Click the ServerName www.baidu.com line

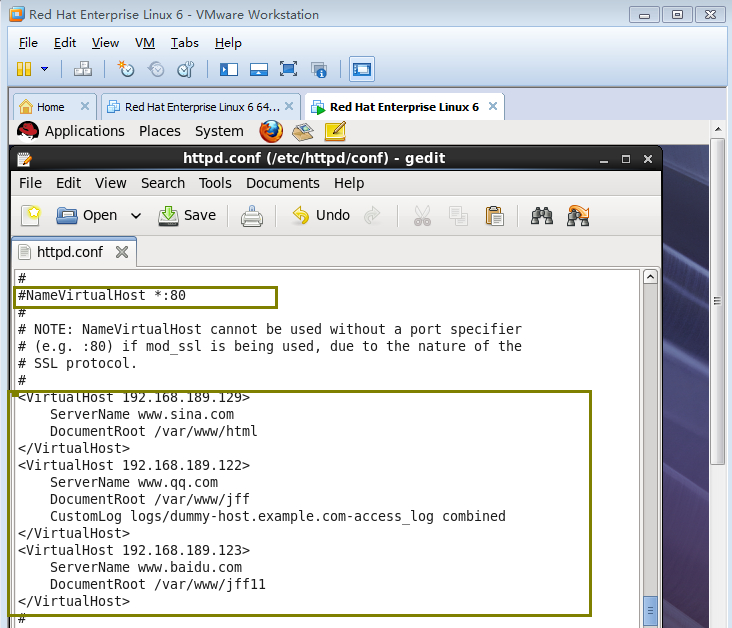click(146, 567)
